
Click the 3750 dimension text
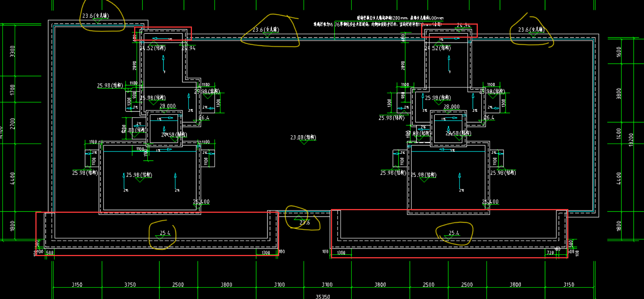(130, 285)
